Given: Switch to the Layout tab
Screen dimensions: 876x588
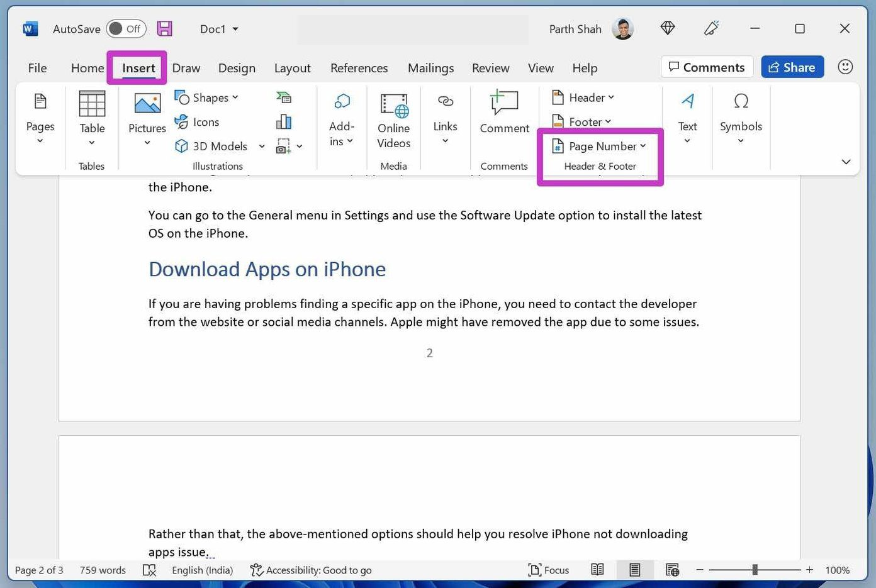Looking at the screenshot, I should [x=292, y=68].
